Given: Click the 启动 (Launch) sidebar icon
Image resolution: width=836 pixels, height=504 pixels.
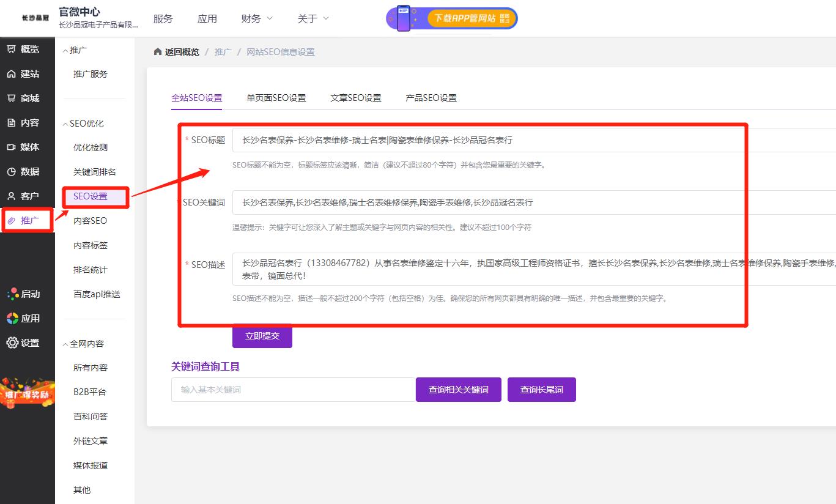Looking at the screenshot, I should tap(27, 294).
